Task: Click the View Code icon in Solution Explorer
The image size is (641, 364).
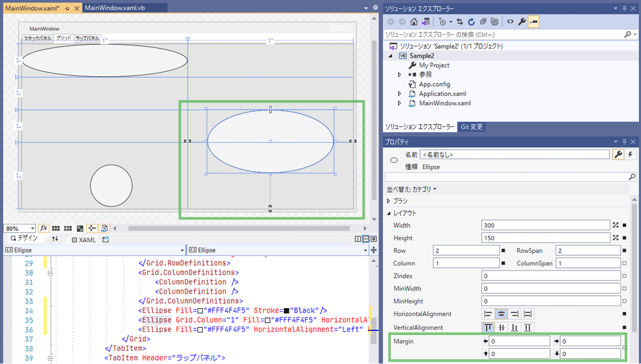Action: (x=509, y=22)
